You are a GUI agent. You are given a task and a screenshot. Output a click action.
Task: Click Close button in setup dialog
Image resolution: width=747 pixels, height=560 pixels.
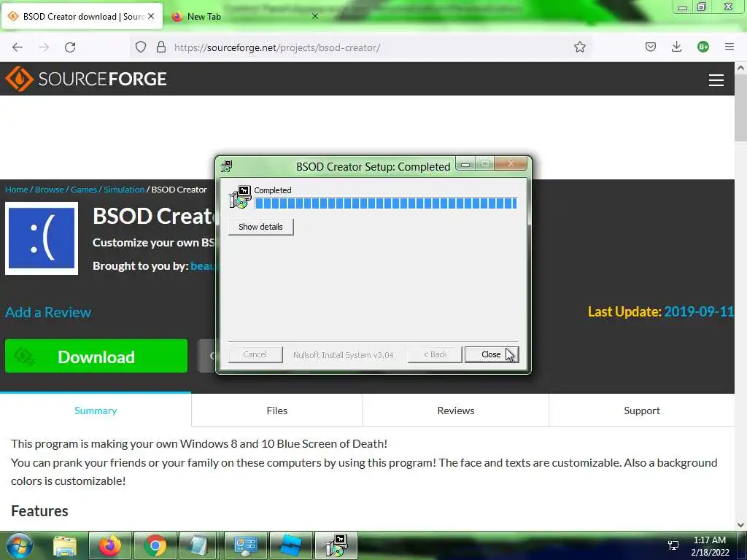click(491, 355)
